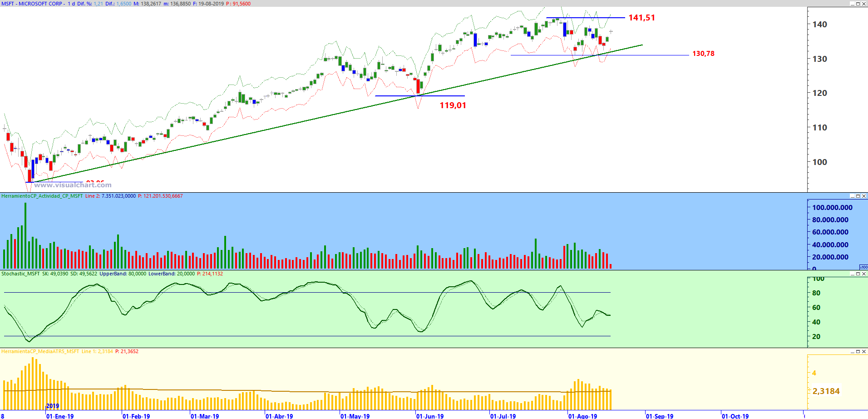Click the 'm: 136,8850' minimum value

[177, 4]
